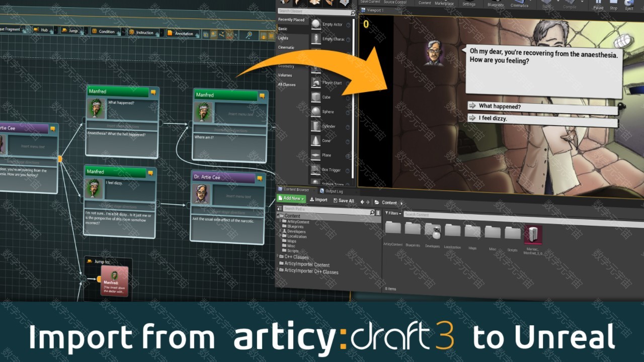Click Compile in the Unreal toolbar

(x=570, y=6)
